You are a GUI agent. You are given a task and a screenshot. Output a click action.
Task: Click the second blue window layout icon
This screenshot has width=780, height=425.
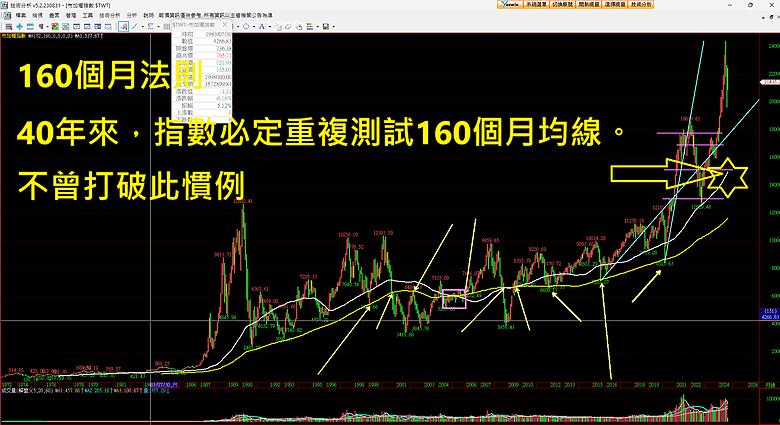87,26
